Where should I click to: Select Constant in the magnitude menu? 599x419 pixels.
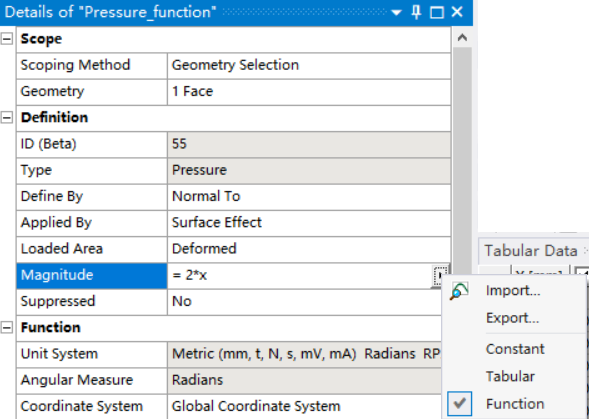[x=515, y=349]
